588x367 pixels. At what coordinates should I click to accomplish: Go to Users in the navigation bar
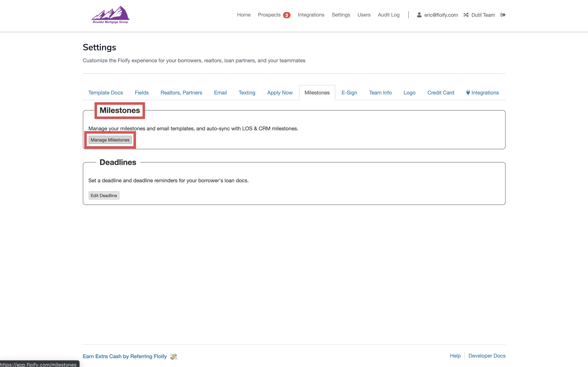pos(364,15)
